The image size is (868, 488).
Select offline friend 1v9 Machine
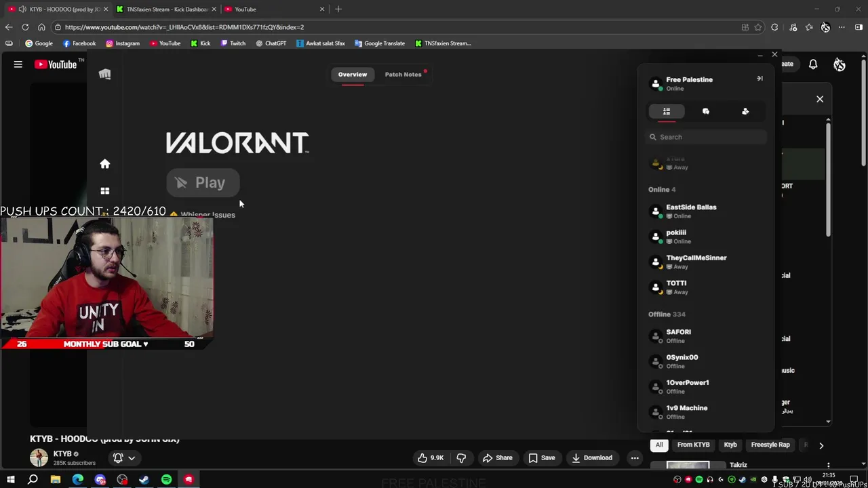coord(706,412)
